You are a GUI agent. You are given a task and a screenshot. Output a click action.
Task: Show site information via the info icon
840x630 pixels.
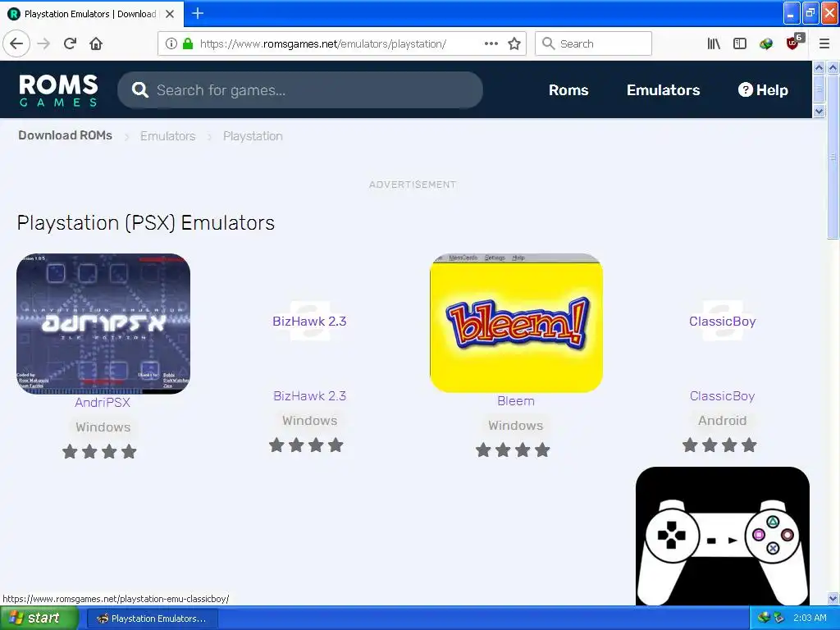171,43
